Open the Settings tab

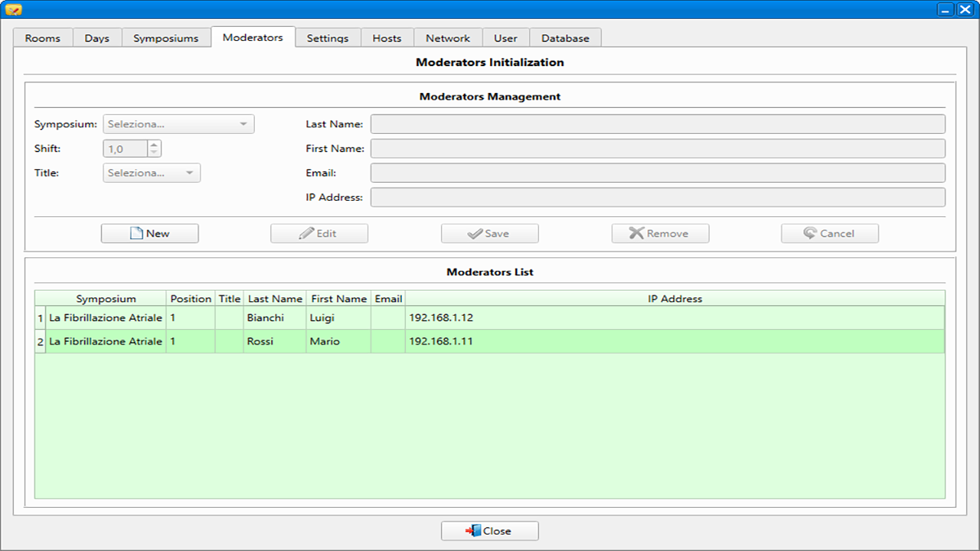[327, 38]
